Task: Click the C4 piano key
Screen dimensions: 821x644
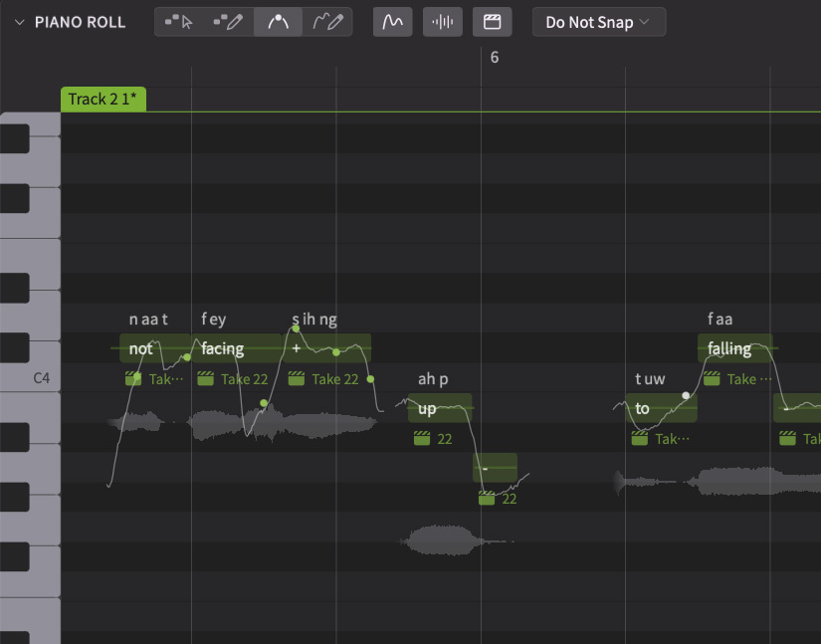Action: tap(30, 378)
